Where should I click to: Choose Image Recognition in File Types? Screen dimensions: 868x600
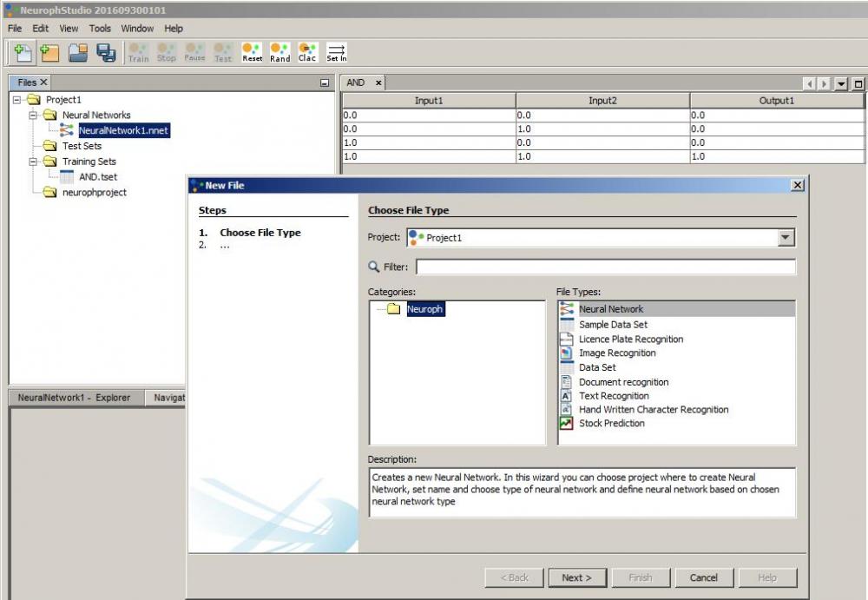tap(617, 353)
